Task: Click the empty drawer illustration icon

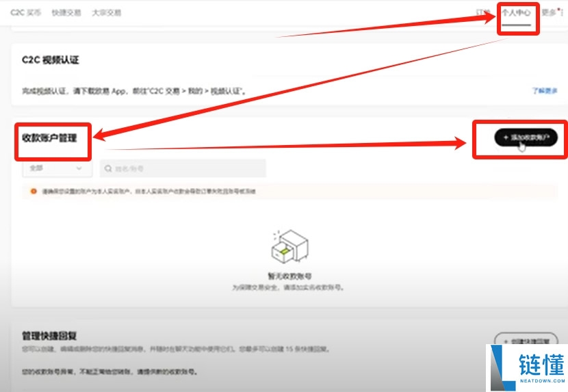Action: pyautogui.click(x=289, y=247)
